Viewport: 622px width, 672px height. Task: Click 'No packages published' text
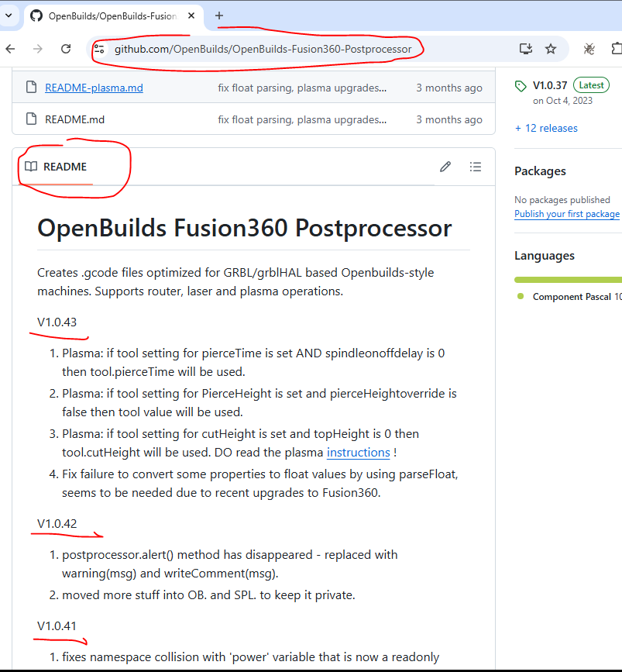click(562, 200)
